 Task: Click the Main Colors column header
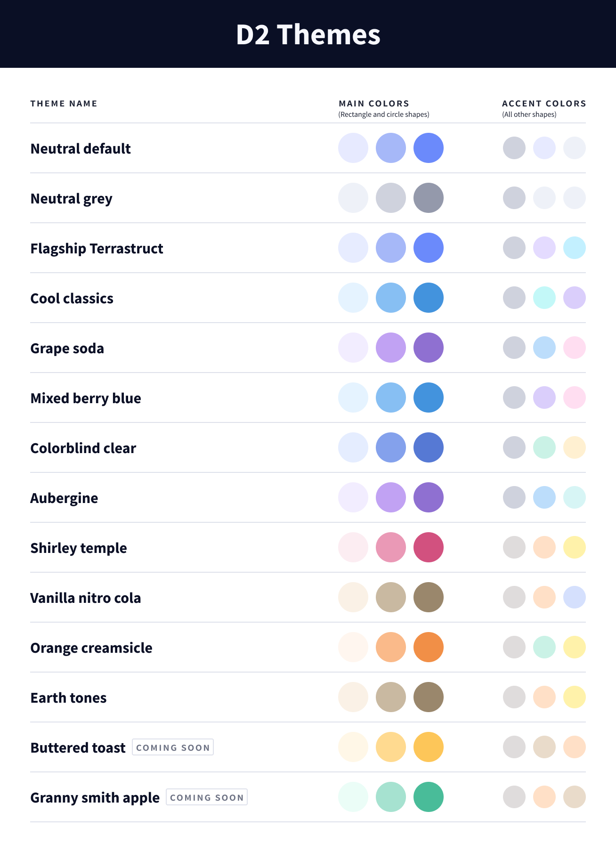coord(374,104)
